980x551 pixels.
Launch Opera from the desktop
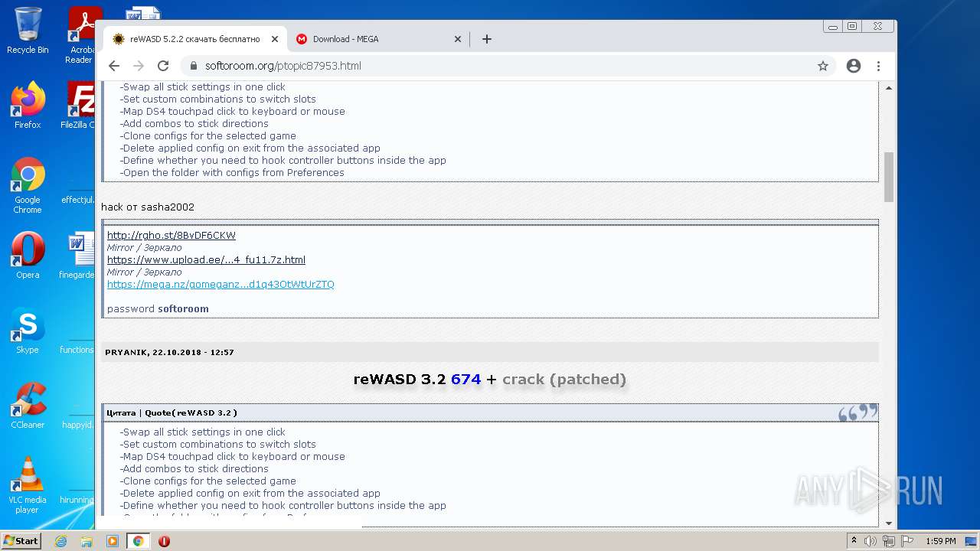28,256
